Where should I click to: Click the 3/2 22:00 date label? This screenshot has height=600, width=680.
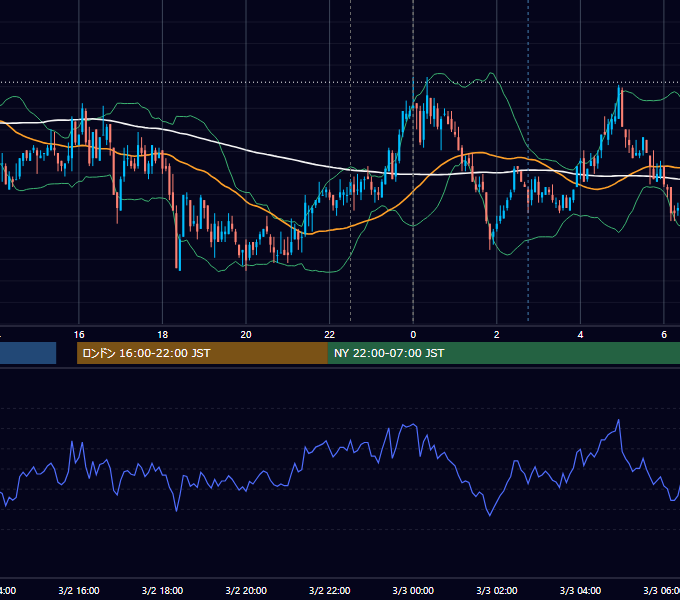click(x=330, y=590)
